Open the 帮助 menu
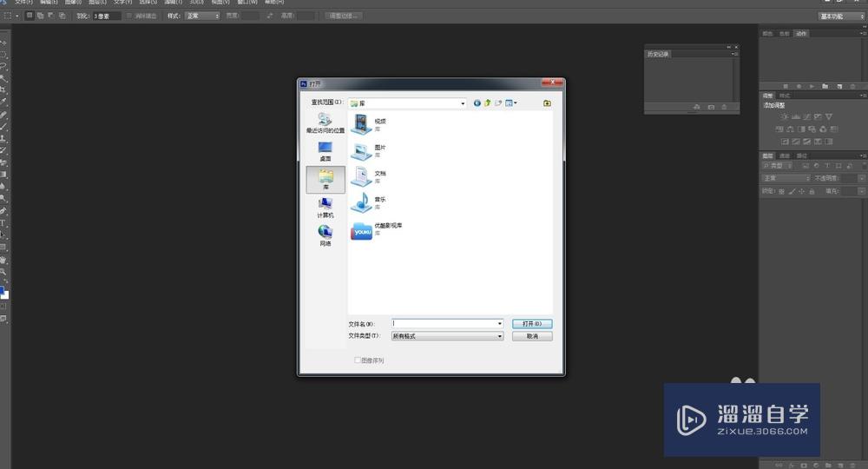Screen dimensions: 868x469 tap(274, 3)
